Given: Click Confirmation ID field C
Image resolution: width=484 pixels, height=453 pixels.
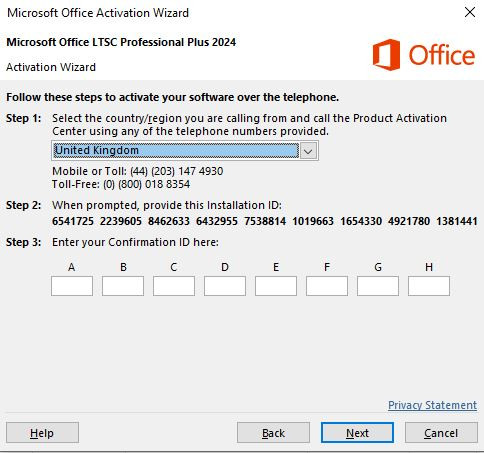Looking at the screenshot, I should tap(174, 286).
